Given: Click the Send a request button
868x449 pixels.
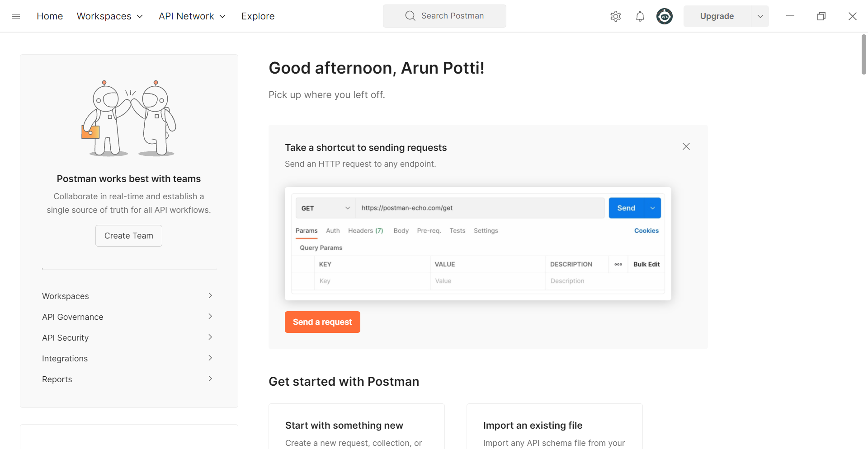Looking at the screenshot, I should coord(322,322).
